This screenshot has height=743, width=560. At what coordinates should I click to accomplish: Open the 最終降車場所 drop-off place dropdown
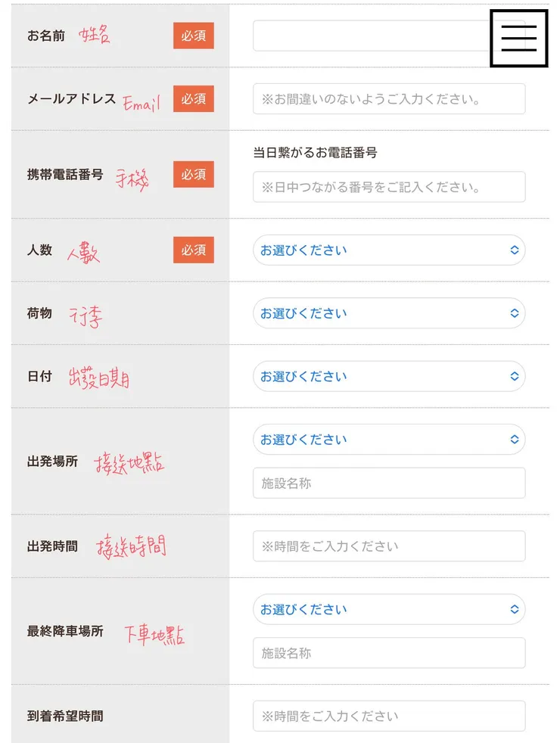[389, 609]
